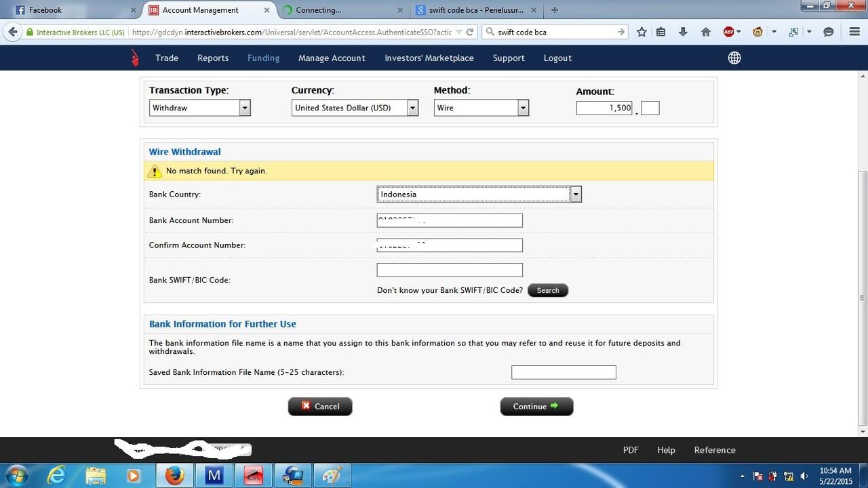Viewport: 868px width, 488px height.
Task: Open the PDF link in footer
Action: coord(631,450)
